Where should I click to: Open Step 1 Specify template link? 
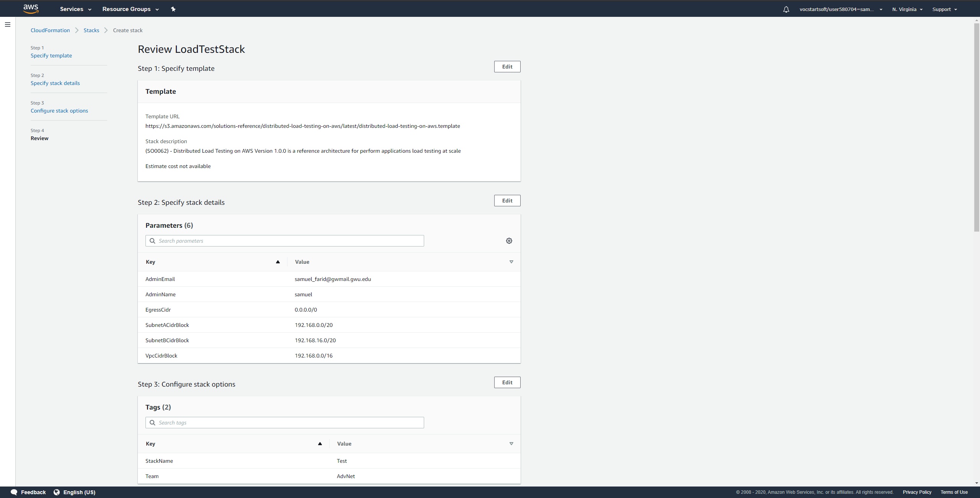click(51, 56)
